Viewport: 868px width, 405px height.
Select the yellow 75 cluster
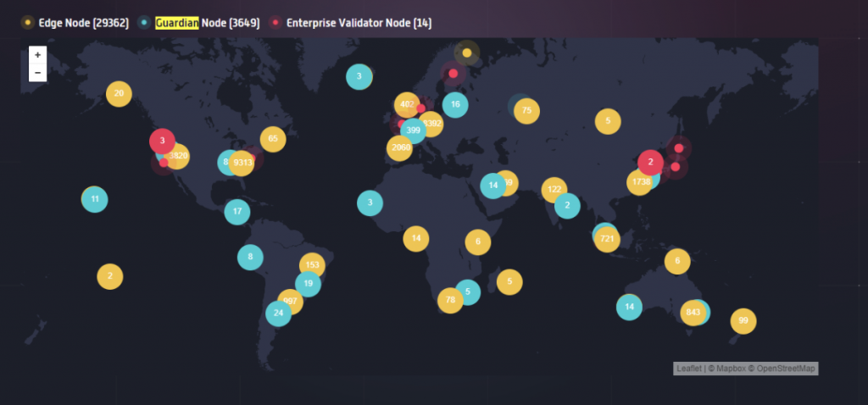pyautogui.click(x=526, y=111)
